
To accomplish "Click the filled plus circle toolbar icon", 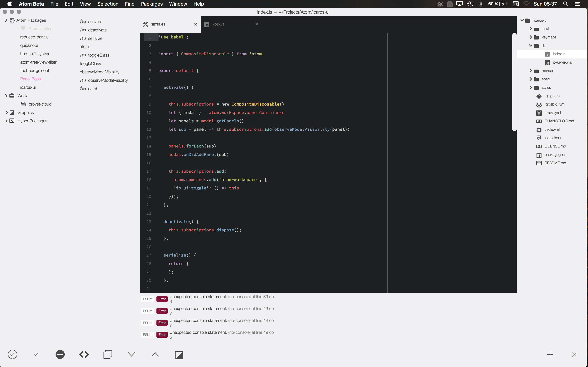I will point(60,354).
